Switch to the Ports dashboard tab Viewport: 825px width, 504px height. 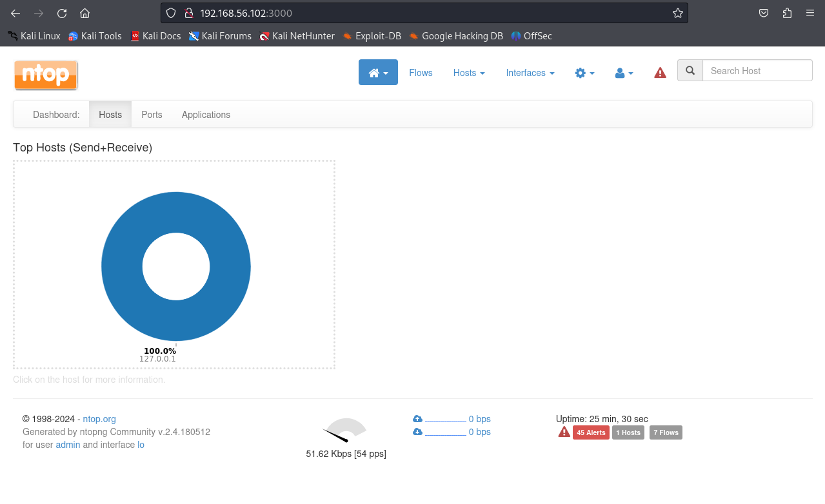coord(152,115)
